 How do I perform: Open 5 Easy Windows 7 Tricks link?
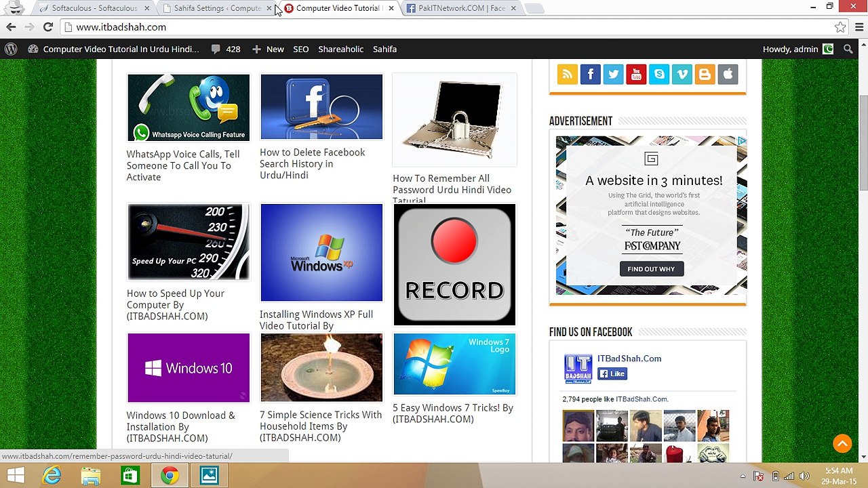[x=453, y=413]
